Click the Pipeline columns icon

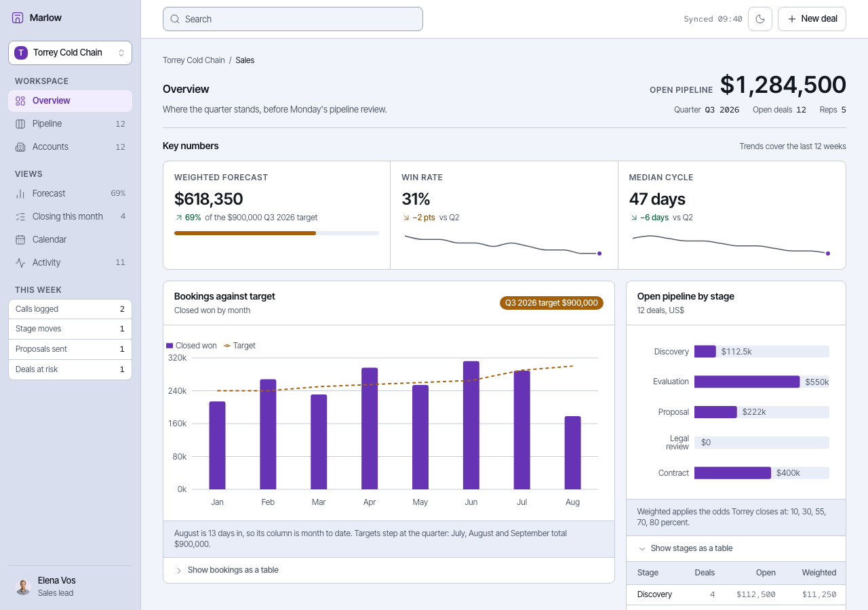point(20,124)
